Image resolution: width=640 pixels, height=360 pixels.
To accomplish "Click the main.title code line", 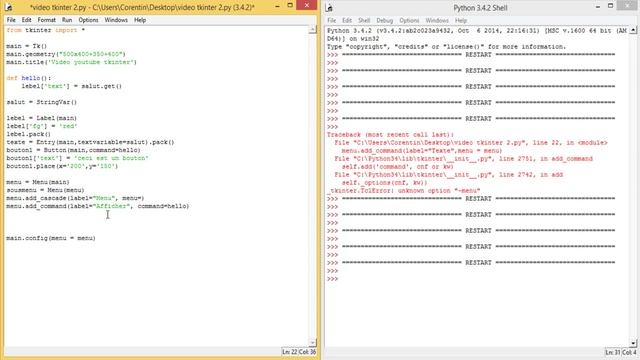I will click(x=71, y=62).
